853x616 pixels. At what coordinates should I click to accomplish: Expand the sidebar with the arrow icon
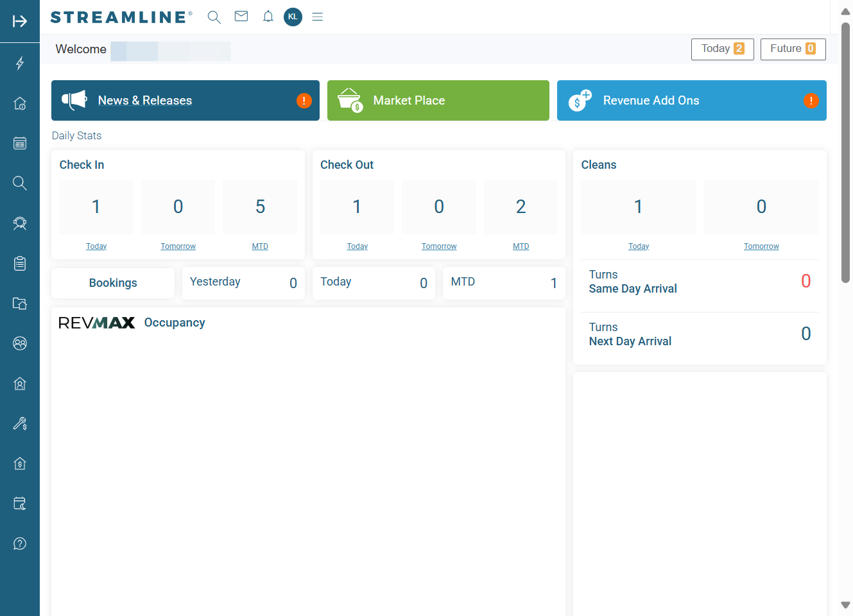20,21
